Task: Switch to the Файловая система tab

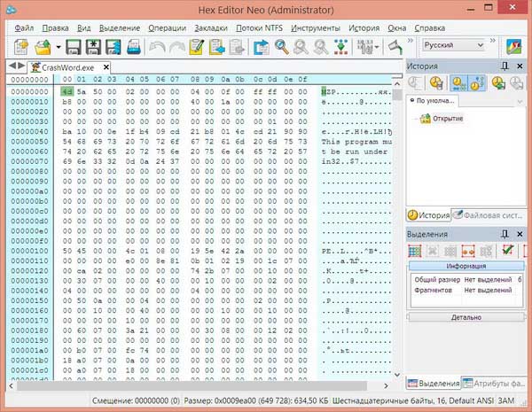Action: coord(488,215)
